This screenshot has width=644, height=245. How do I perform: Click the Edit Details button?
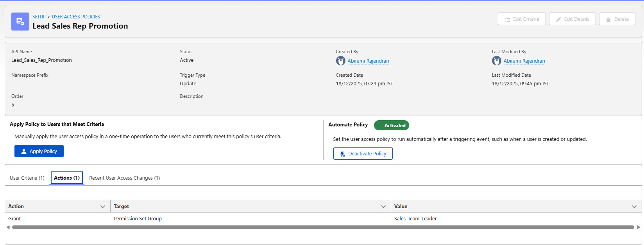click(572, 19)
